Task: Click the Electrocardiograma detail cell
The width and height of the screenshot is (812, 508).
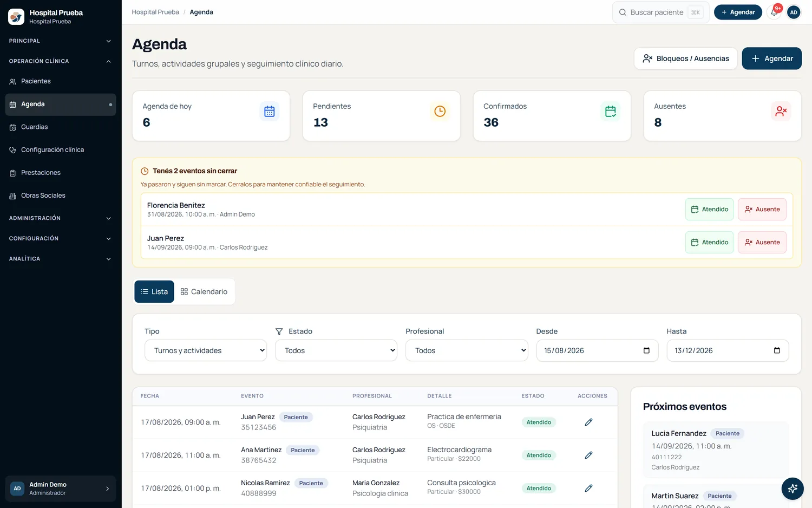Action: point(459,454)
